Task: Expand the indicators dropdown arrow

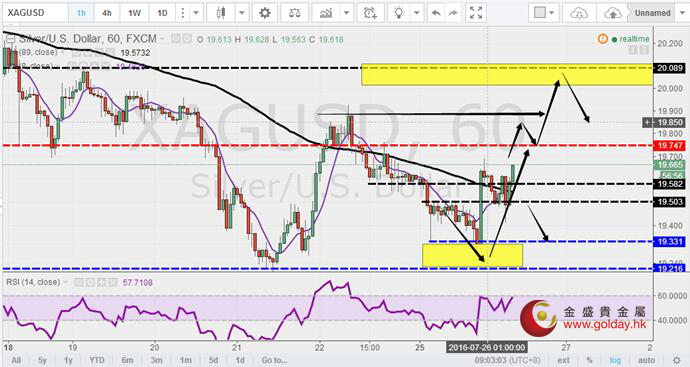Action: point(346,13)
